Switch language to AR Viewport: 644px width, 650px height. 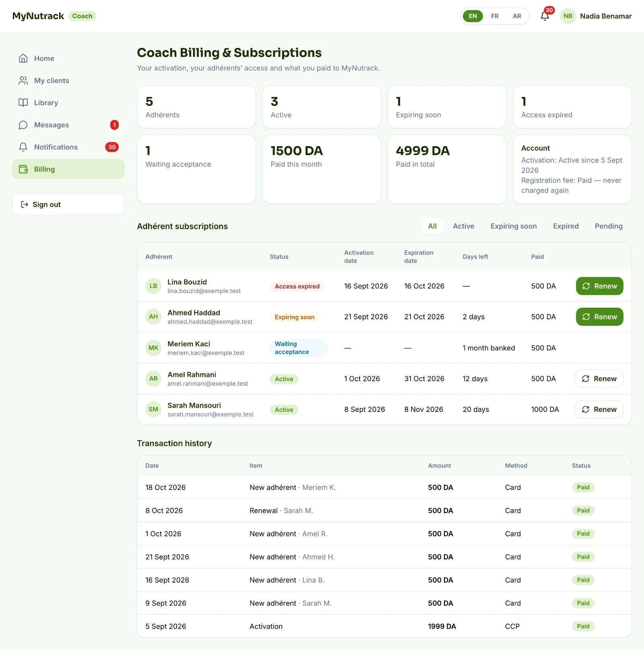click(x=517, y=16)
